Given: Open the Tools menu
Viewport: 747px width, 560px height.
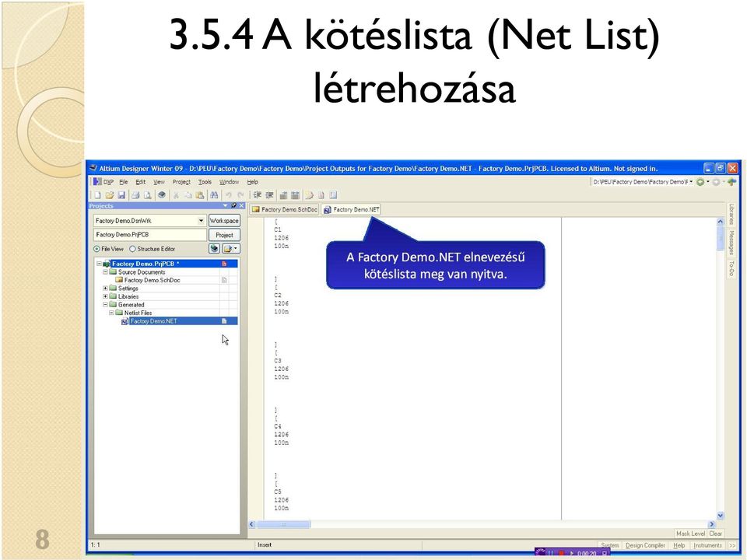Looking at the screenshot, I should (x=205, y=182).
